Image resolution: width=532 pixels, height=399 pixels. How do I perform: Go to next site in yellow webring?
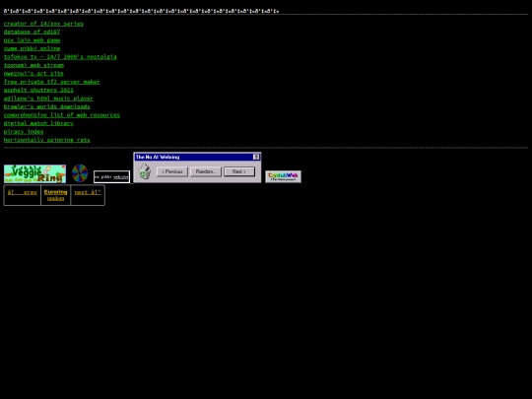coord(88,192)
